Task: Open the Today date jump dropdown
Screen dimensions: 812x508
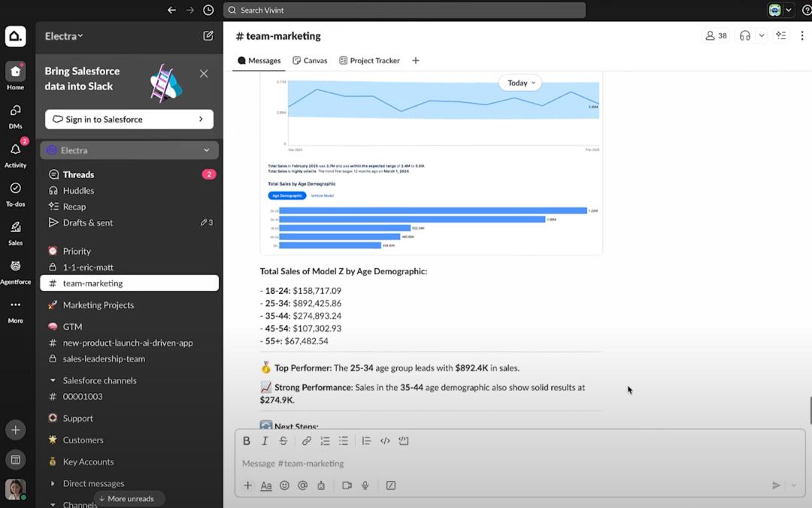Action: click(520, 83)
